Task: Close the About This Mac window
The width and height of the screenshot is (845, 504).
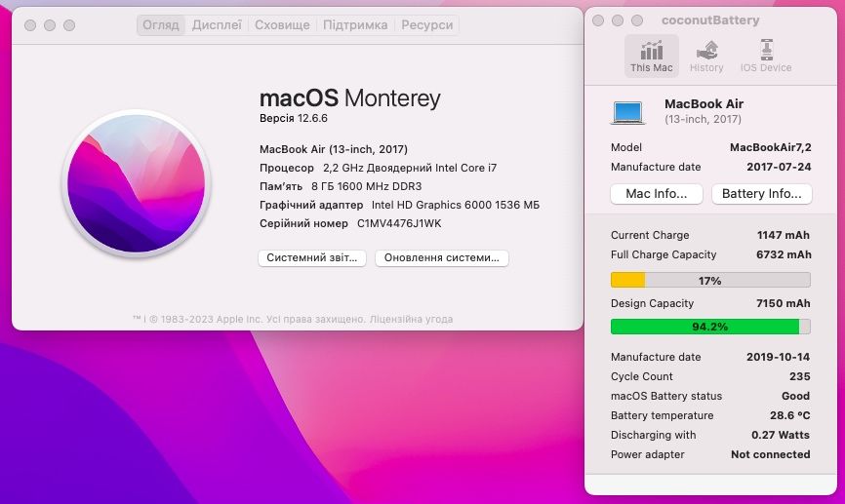Action: [x=30, y=25]
